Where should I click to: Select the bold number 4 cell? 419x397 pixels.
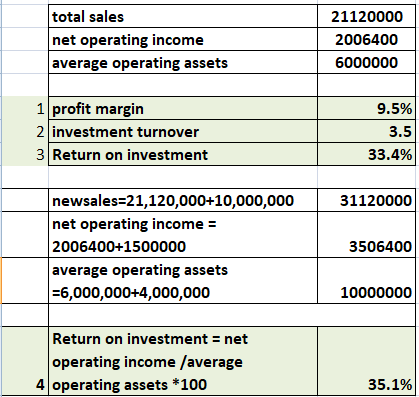(25, 361)
